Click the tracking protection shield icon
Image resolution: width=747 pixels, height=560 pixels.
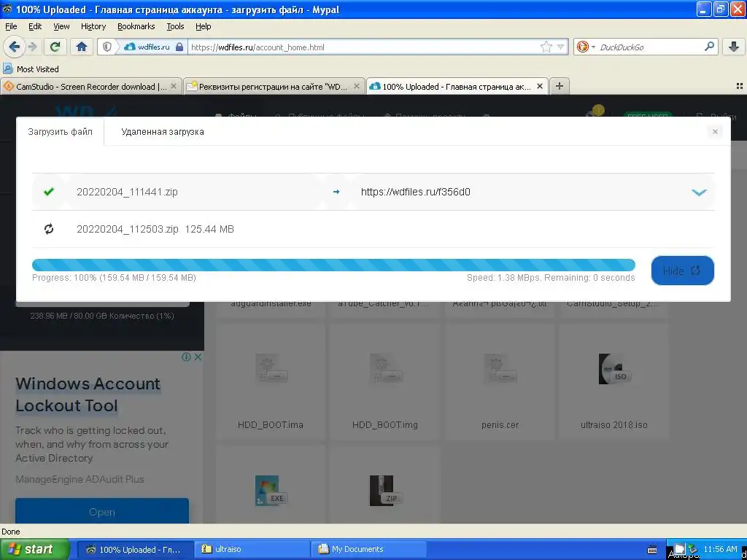[x=107, y=47]
